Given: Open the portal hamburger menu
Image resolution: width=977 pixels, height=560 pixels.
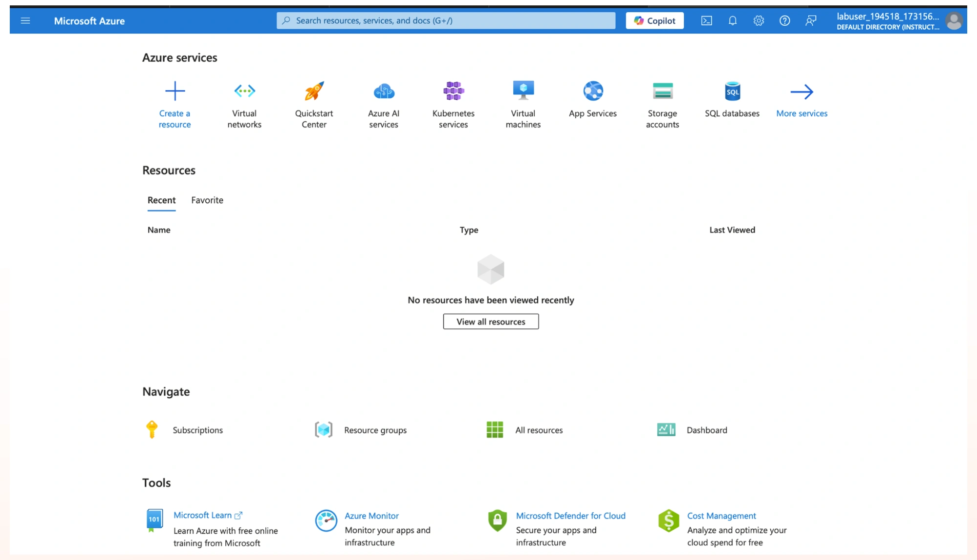Looking at the screenshot, I should pos(25,21).
